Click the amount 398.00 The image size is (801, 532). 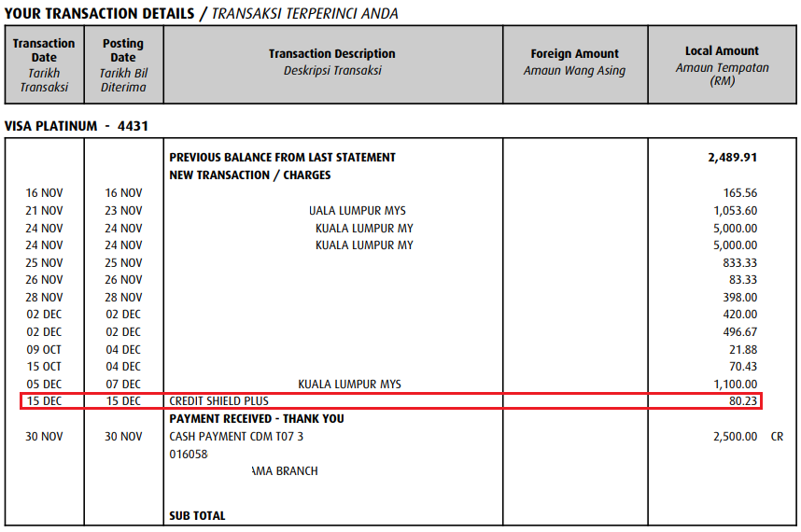(739, 297)
